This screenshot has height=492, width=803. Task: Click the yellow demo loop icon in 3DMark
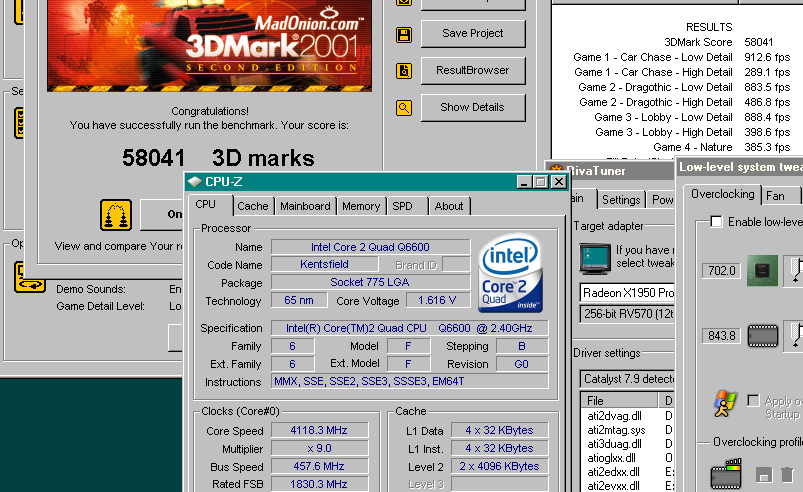(x=29, y=277)
